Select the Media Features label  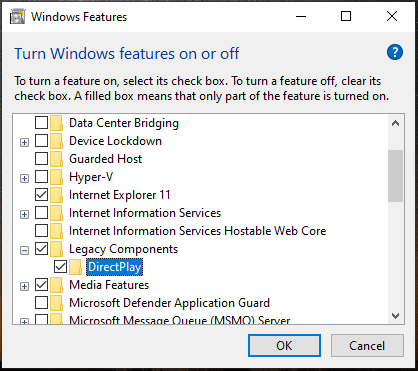click(109, 285)
